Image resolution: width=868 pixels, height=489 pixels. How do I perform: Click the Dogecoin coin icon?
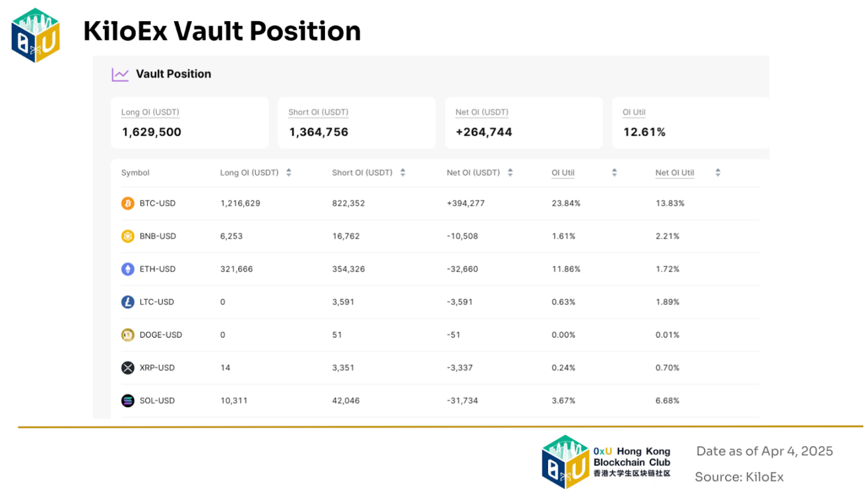(x=128, y=335)
